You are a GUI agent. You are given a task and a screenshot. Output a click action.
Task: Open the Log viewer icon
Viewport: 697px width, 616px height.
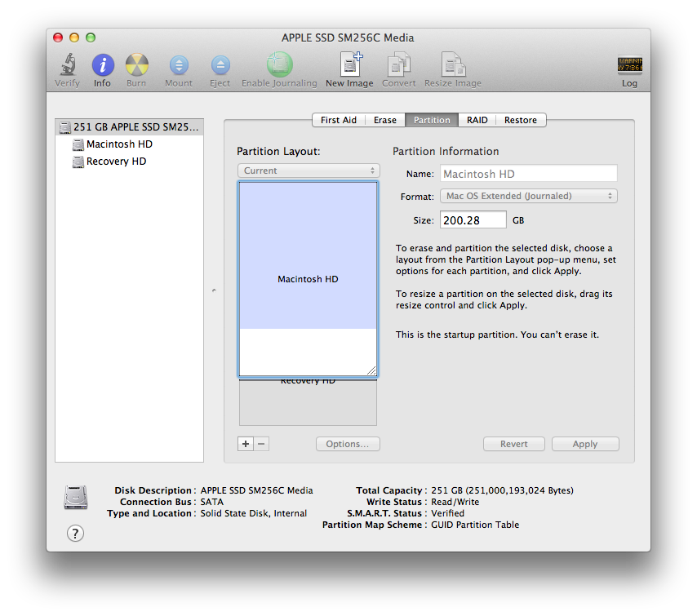pyautogui.click(x=629, y=64)
